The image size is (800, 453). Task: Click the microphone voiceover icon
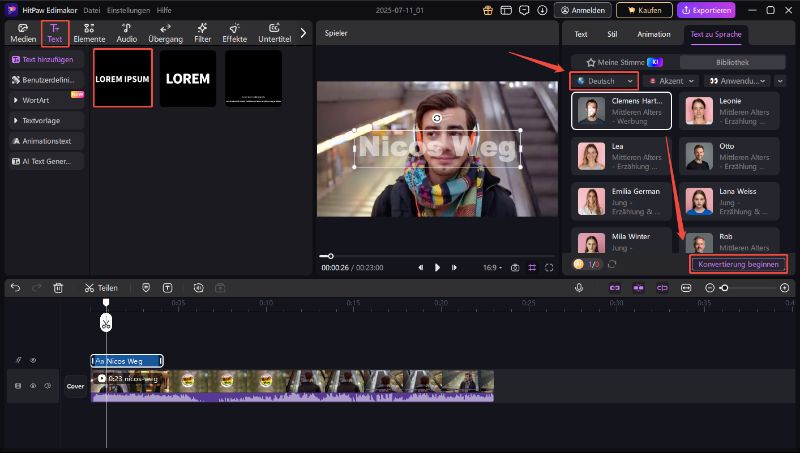pyautogui.click(x=579, y=288)
